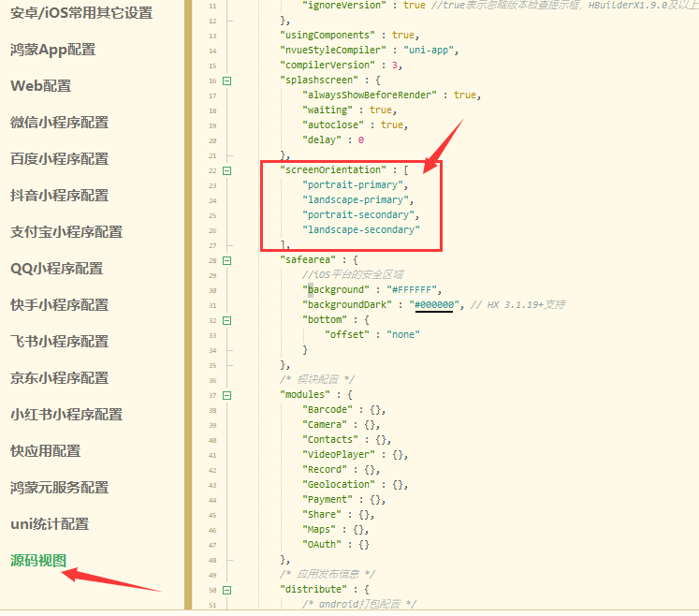This screenshot has height=616, width=699.
Task: Collapse the bottom object fold marker
Action: coord(226,320)
